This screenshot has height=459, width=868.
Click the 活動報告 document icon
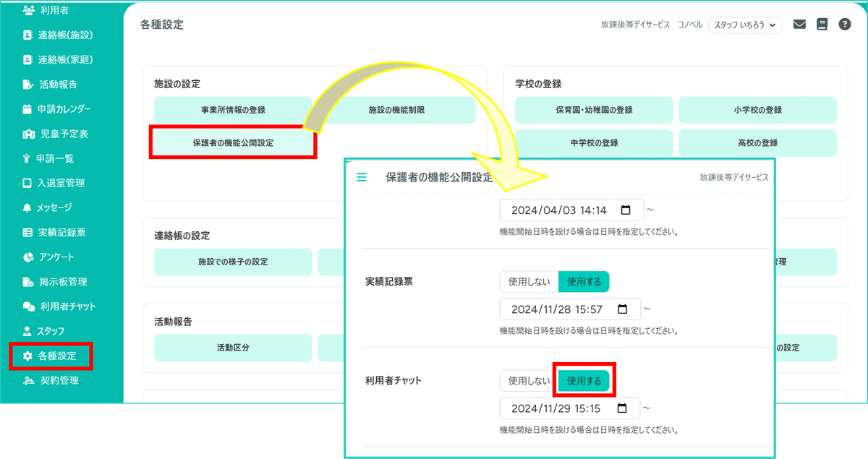click(x=28, y=84)
